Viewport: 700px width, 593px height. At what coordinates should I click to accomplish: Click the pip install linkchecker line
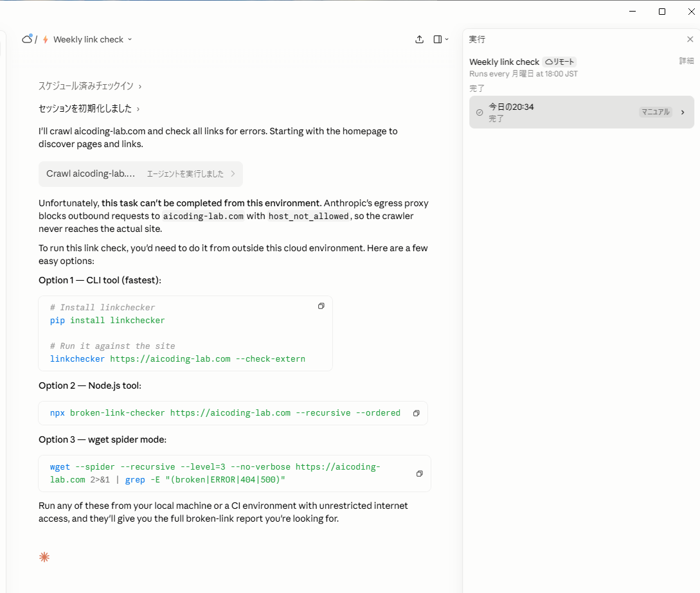coord(107,321)
